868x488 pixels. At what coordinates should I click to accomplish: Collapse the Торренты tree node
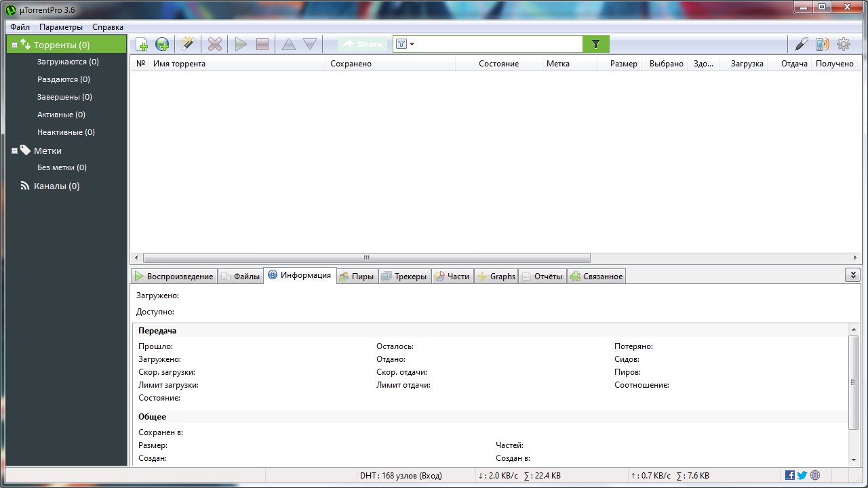(14, 45)
